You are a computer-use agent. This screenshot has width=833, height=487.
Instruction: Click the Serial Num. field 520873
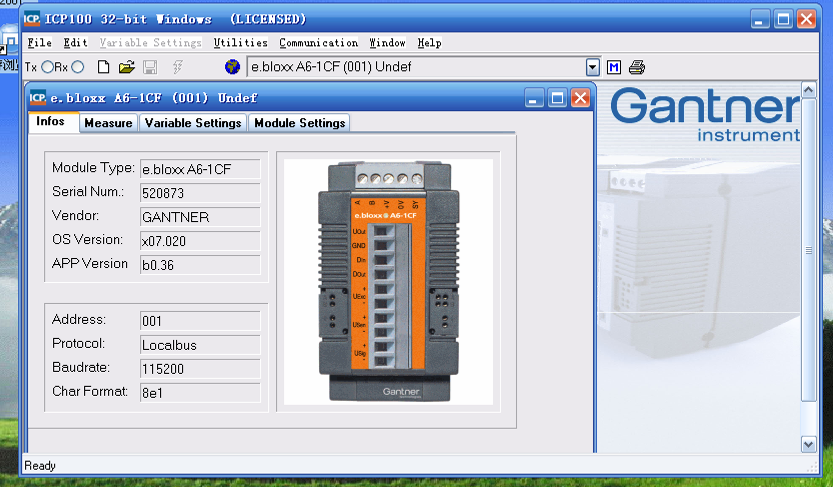coord(200,193)
